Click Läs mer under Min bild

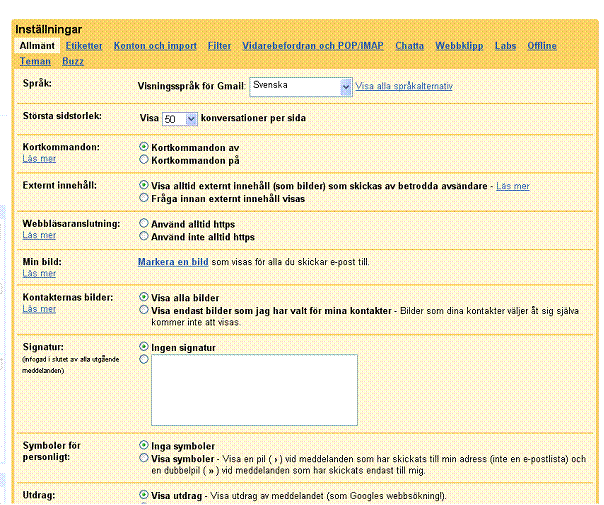pos(39,273)
